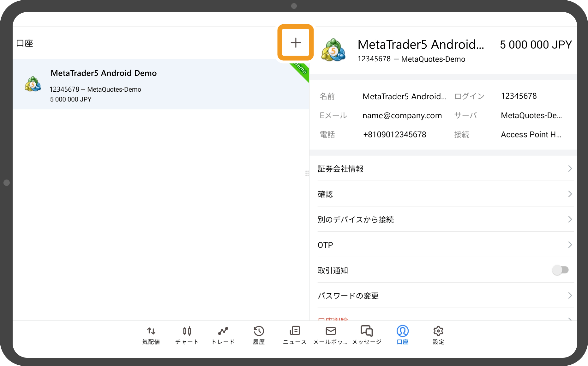588x366 pixels.
Task: Click login value 12345678 in details
Action: click(519, 96)
